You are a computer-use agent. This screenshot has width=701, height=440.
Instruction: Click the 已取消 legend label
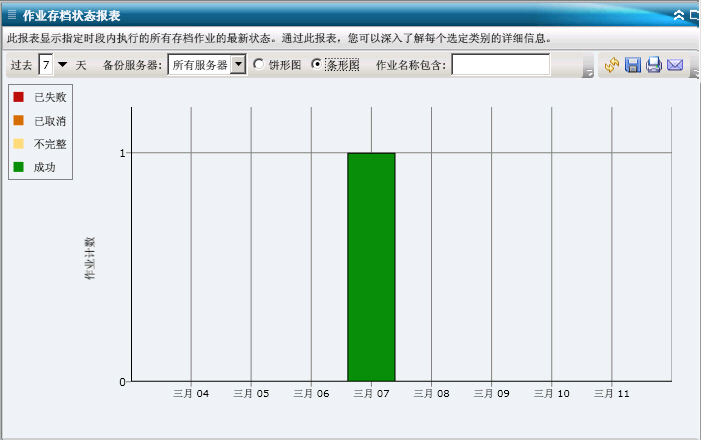point(50,121)
